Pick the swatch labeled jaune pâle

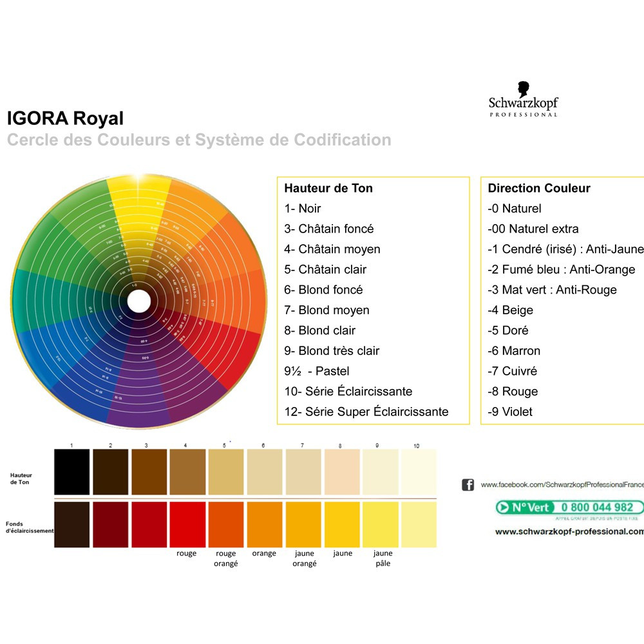[381, 524]
